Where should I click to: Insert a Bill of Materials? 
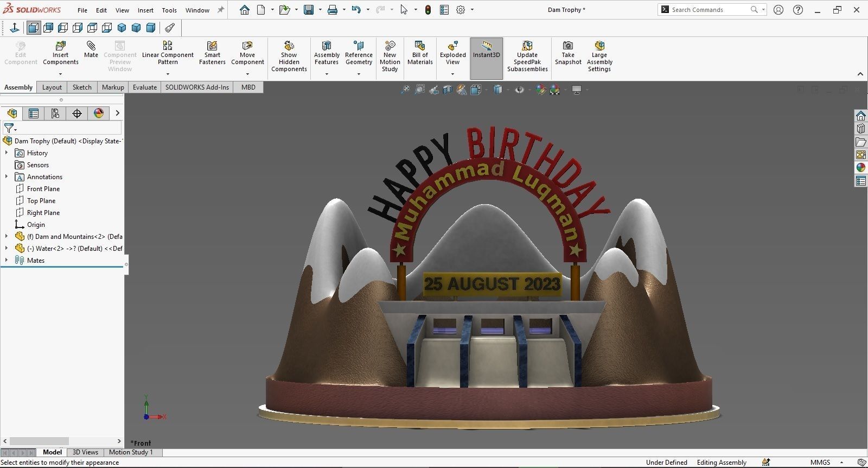coord(420,53)
